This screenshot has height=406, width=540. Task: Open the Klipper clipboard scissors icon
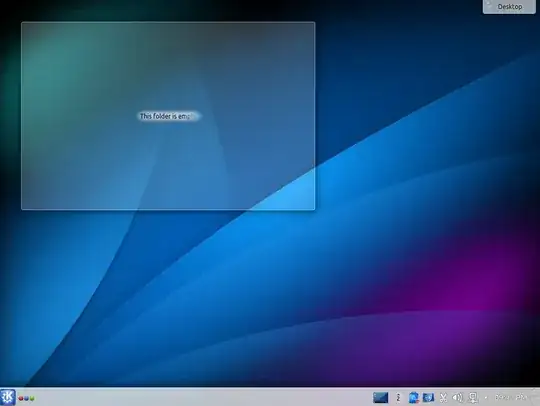(443, 398)
